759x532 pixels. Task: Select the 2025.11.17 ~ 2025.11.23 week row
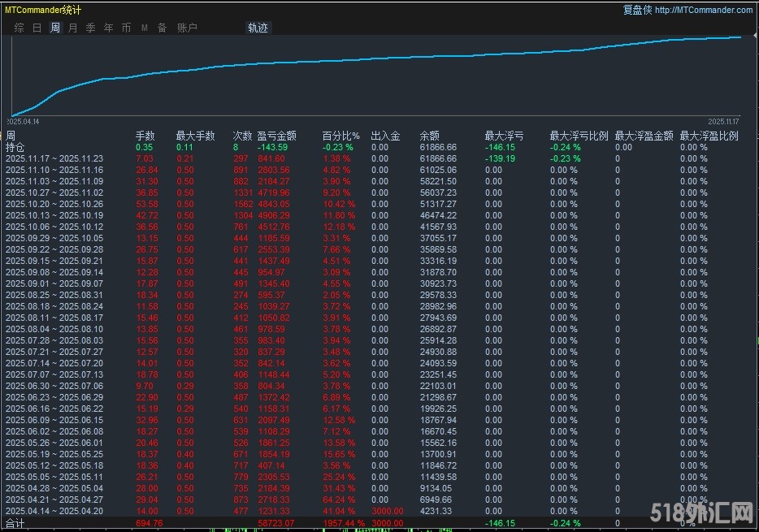54,158
